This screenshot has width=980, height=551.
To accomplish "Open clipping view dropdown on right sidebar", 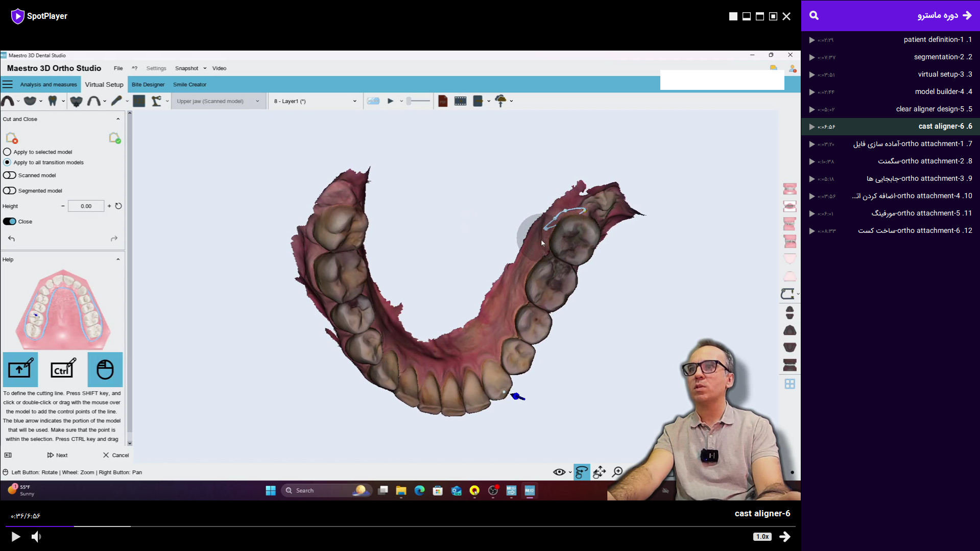I will click(798, 294).
